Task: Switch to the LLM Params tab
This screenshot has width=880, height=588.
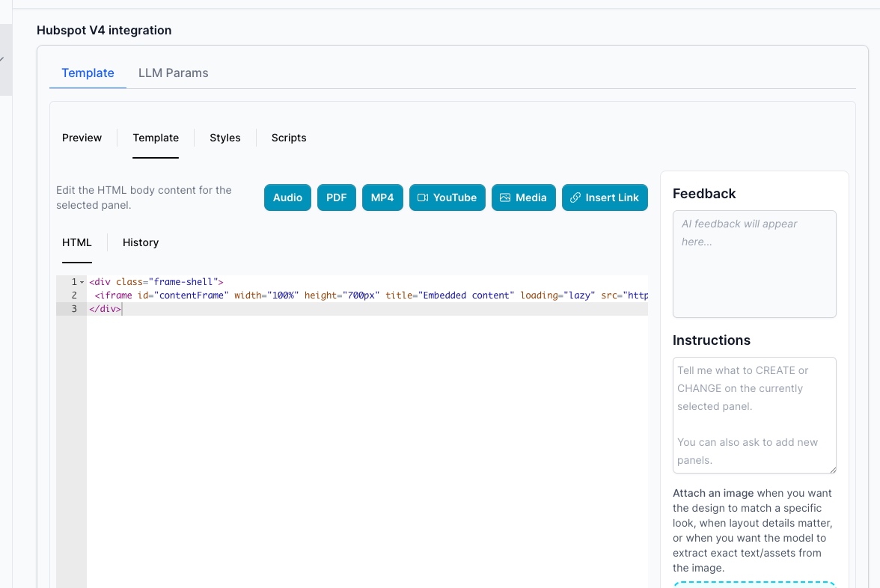Action: tap(173, 73)
